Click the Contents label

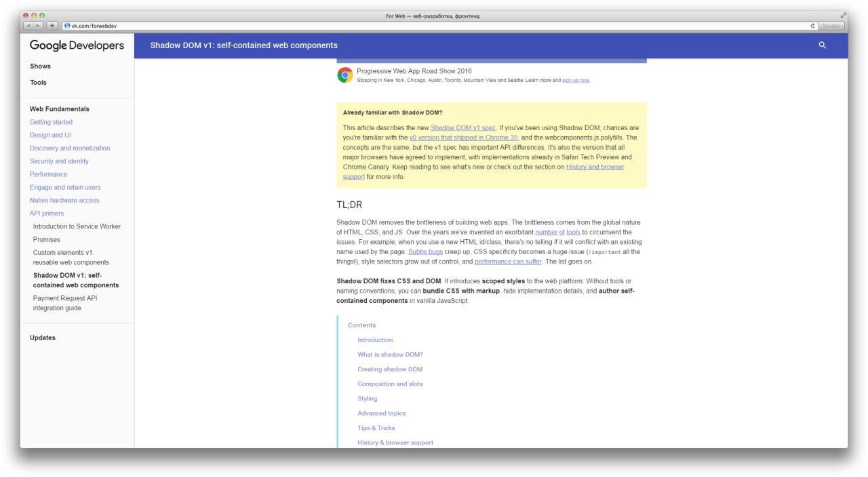point(362,325)
